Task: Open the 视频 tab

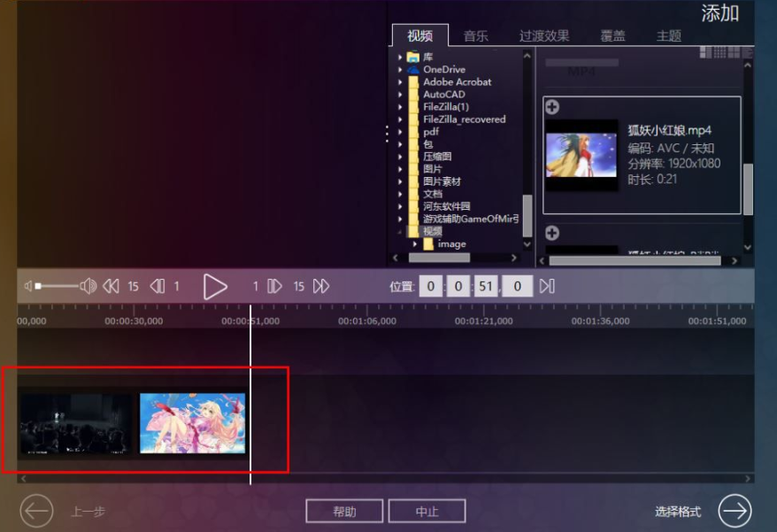Action: (420, 35)
